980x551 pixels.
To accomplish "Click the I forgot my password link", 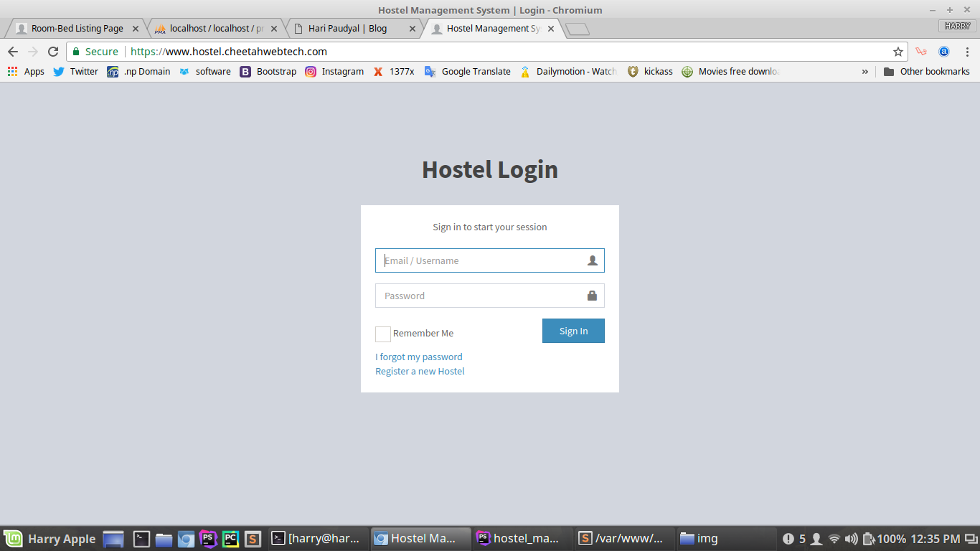I will click(x=419, y=357).
